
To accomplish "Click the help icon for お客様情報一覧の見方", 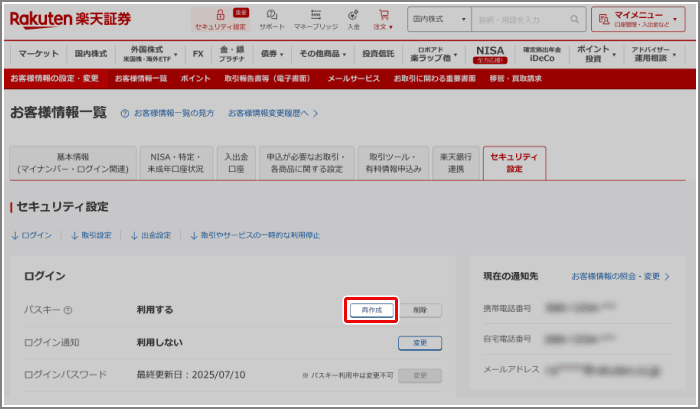I will click(125, 114).
